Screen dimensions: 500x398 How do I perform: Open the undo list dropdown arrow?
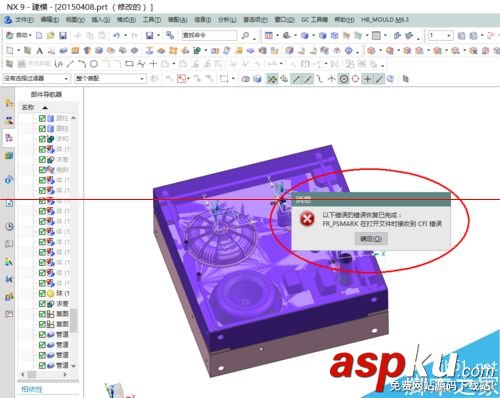[x=125, y=35]
